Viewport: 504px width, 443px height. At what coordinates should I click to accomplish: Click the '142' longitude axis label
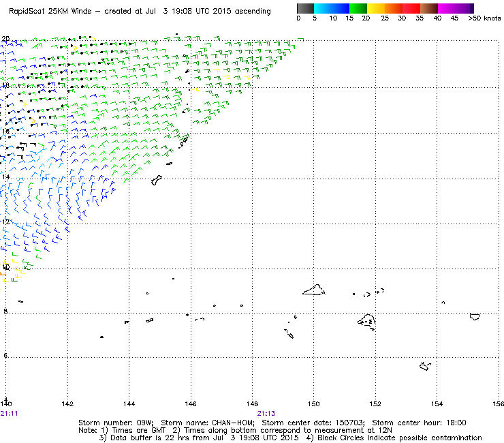pyautogui.click(x=67, y=404)
